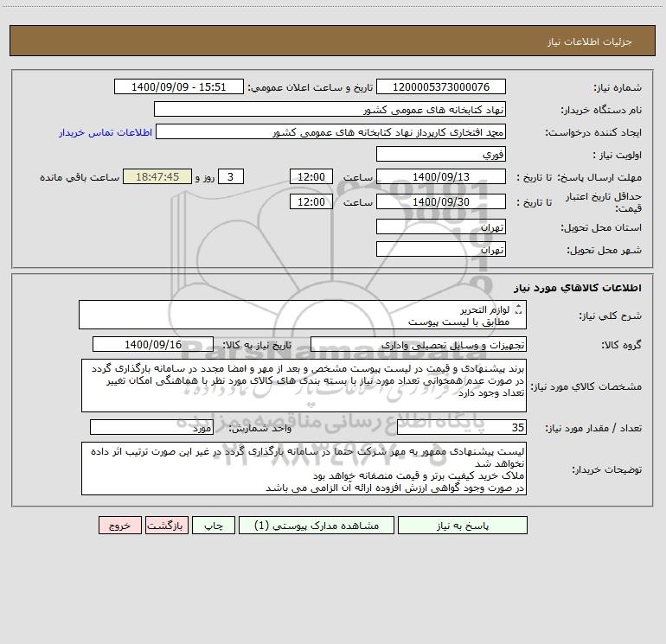Click the چاپ print button
This screenshot has height=644, width=666.
click(214, 525)
